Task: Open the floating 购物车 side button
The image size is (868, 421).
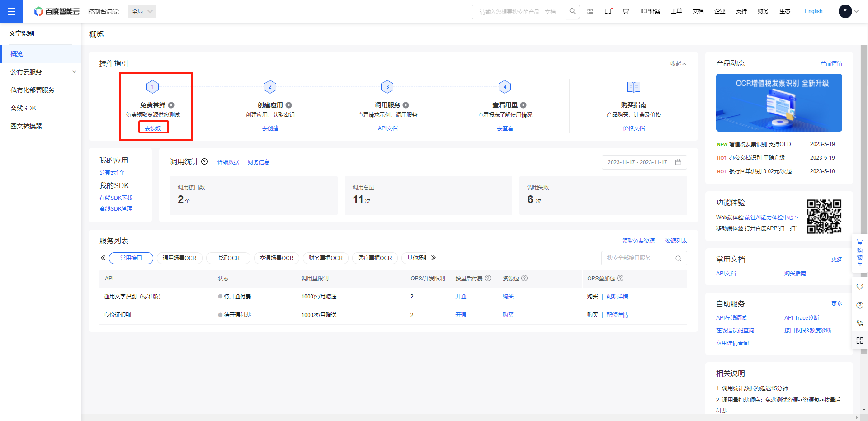Action: pos(860,253)
